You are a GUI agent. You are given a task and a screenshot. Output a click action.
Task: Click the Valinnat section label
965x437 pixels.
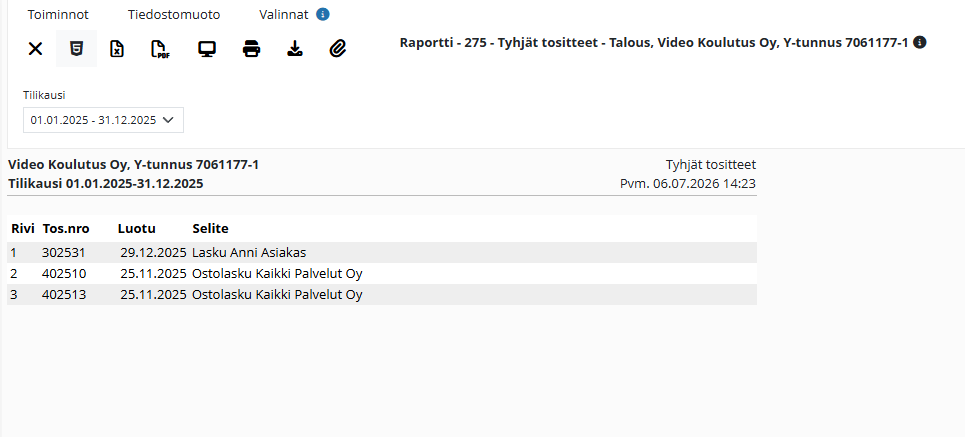[x=284, y=15]
